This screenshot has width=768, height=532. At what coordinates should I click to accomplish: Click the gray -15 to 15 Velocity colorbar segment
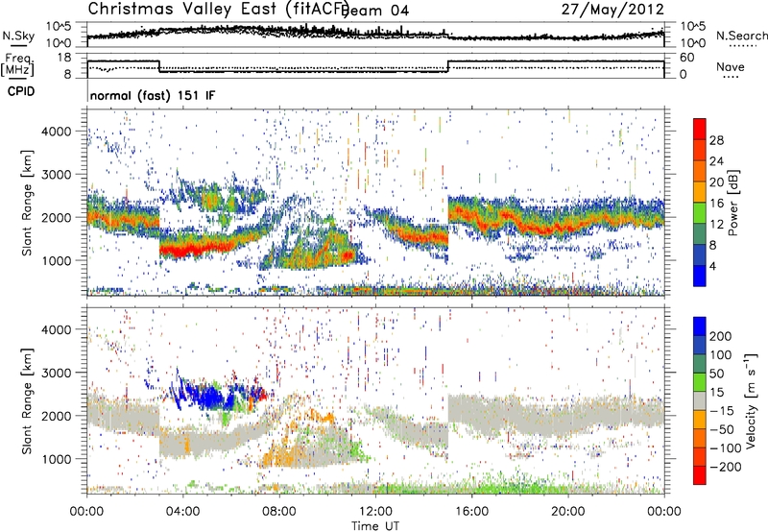pyautogui.click(x=700, y=400)
